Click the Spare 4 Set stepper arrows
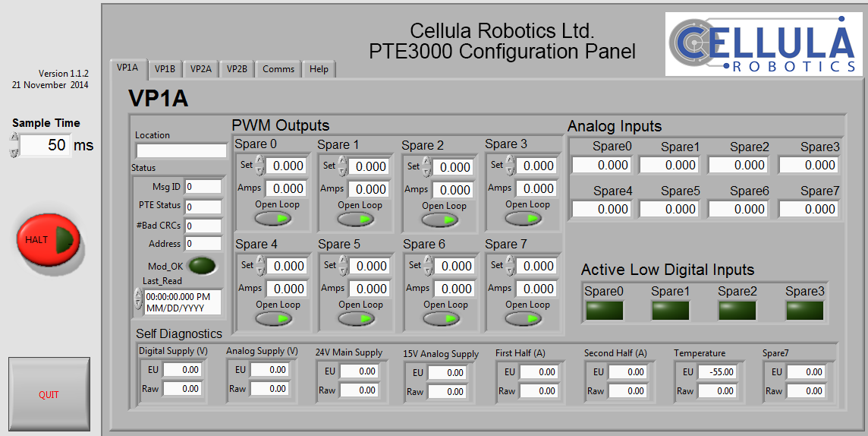868x436 pixels. 260,266
